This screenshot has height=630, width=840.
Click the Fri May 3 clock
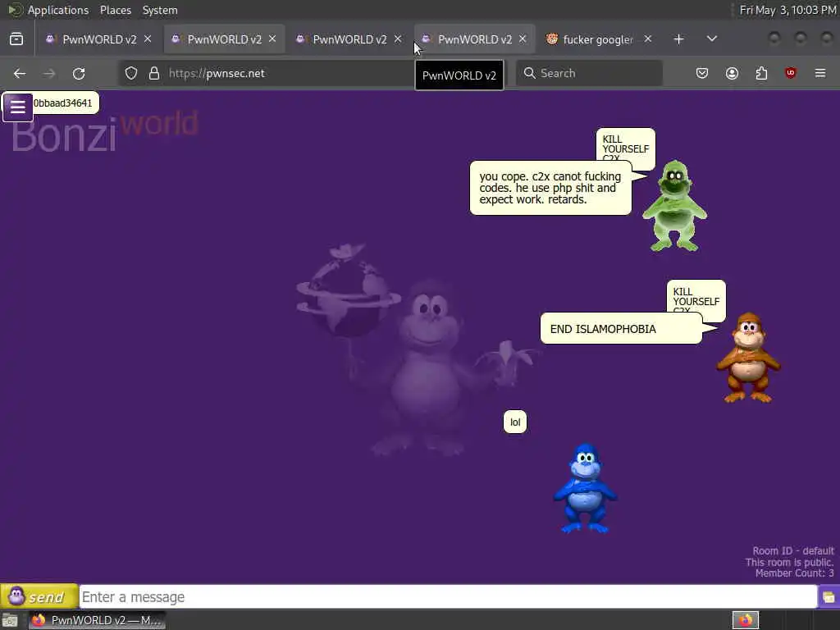tap(787, 10)
